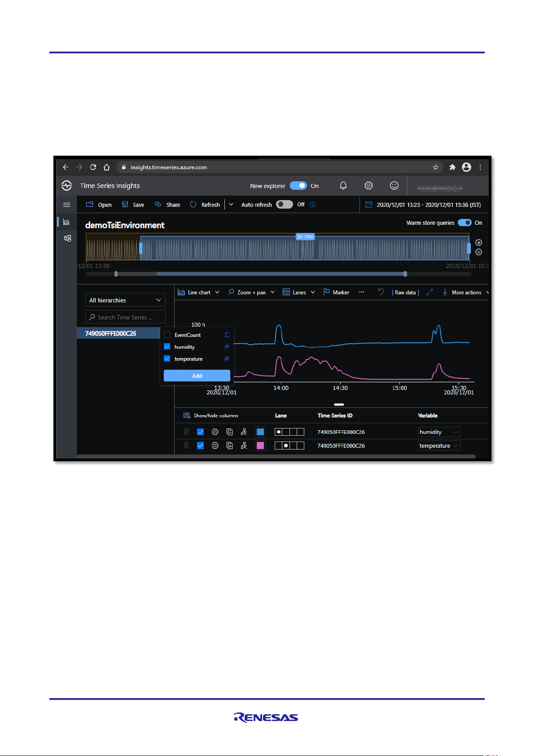
Task: Switch to the Model view icon
Action: (67, 238)
